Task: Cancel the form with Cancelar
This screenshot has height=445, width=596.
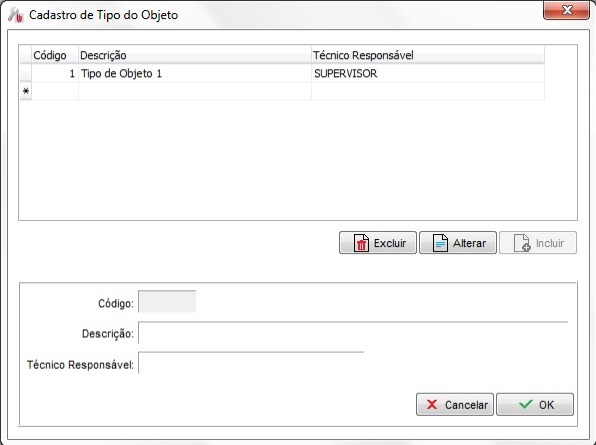Action: [455, 404]
